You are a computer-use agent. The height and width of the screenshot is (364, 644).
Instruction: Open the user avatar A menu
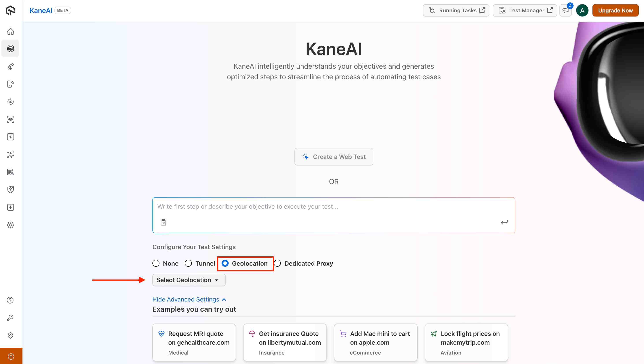click(x=582, y=11)
